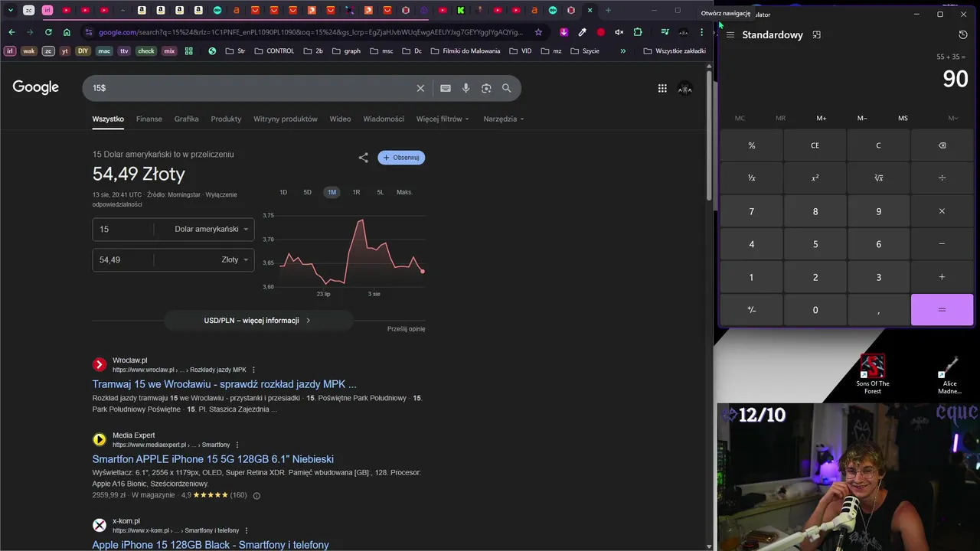Click the currency amount field with 15
This screenshot has height=551, width=980.
(122, 229)
